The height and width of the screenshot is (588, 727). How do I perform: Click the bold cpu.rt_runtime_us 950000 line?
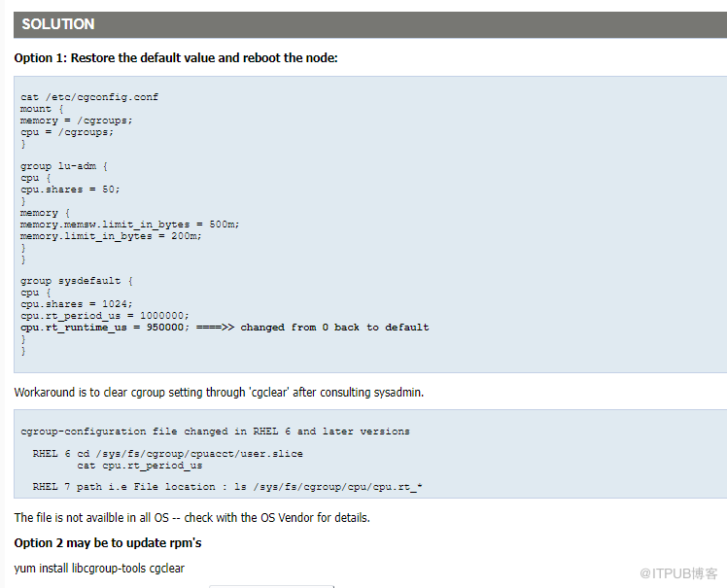(x=225, y=328)
